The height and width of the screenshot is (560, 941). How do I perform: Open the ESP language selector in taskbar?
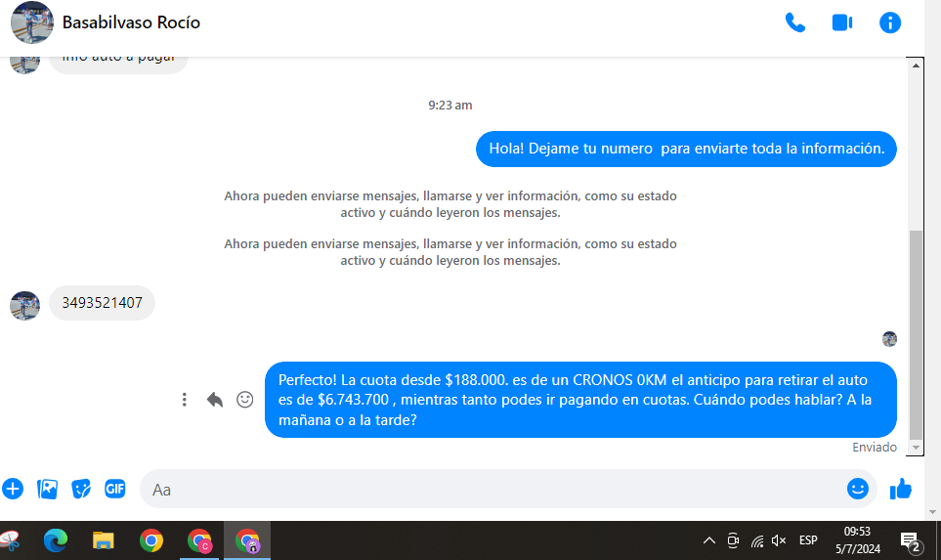pyautogui.click(x=808, y=540)
